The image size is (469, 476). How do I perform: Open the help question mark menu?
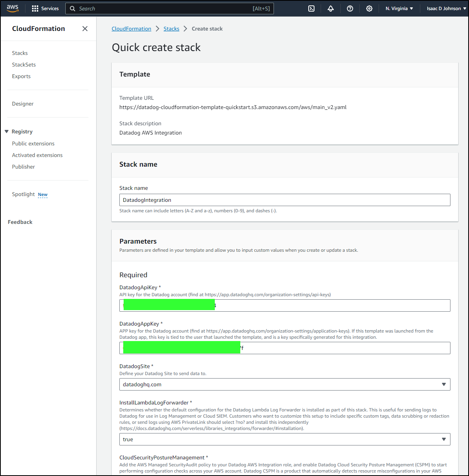tap(350, 9)
